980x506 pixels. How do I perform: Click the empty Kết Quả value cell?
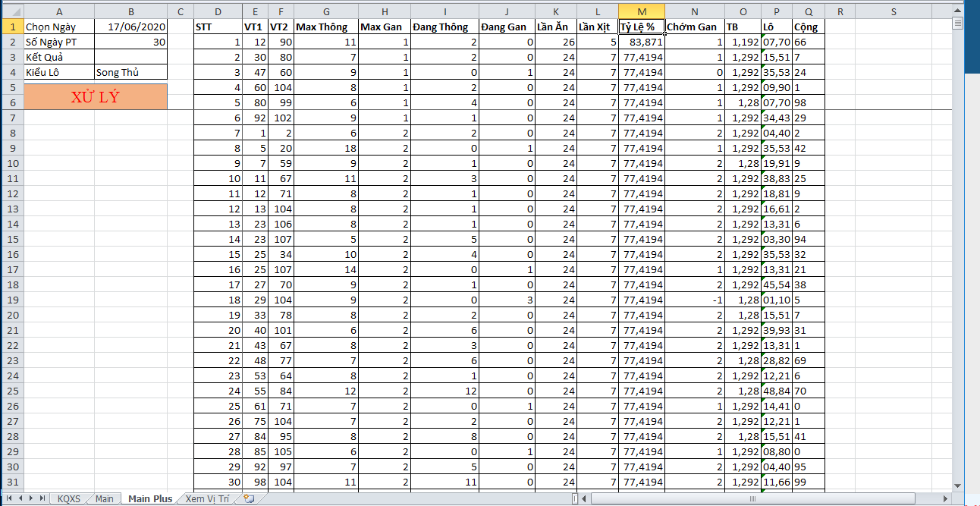click(130, 57)
